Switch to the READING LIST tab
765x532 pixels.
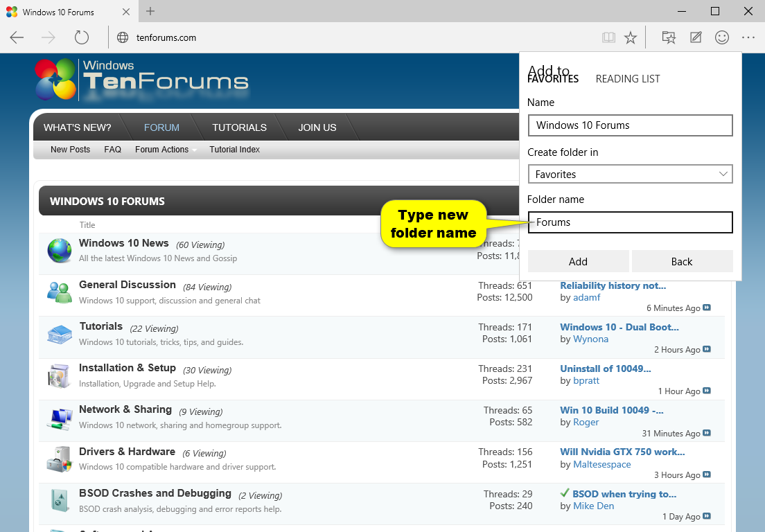coord(627,78)
